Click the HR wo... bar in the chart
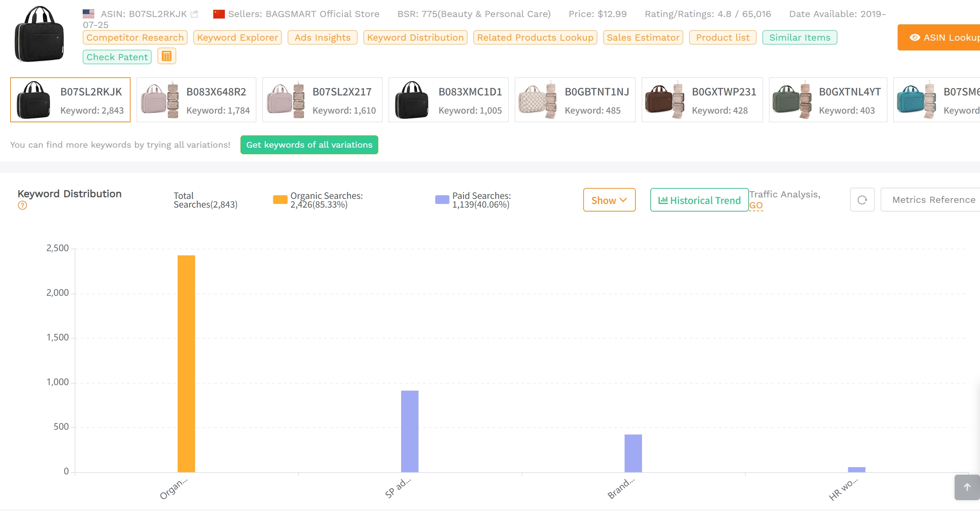Screen dimensions: 980x511 coord(856,470)
